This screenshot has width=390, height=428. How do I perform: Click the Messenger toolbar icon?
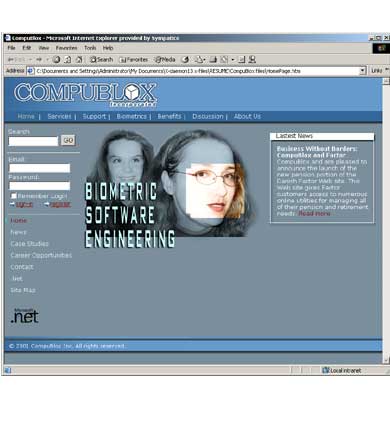pos(252,60)
